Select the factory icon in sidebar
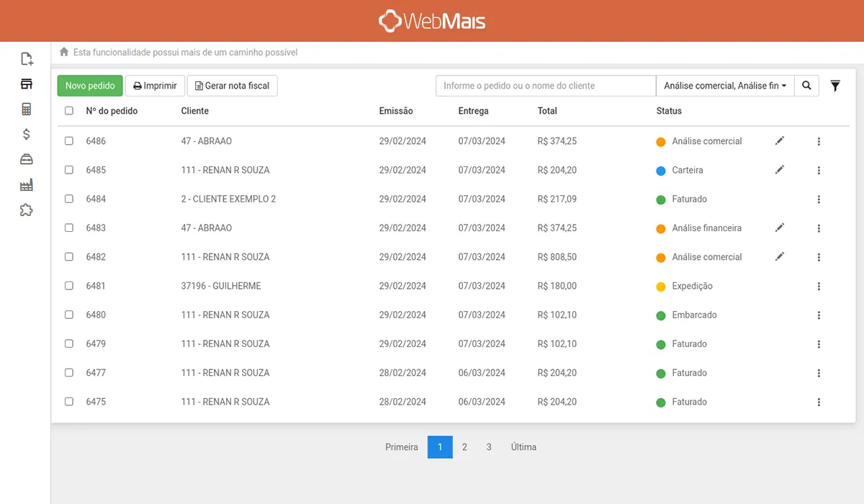The width and height of the screenshot is (864, 504). click(x=26, y=184)
